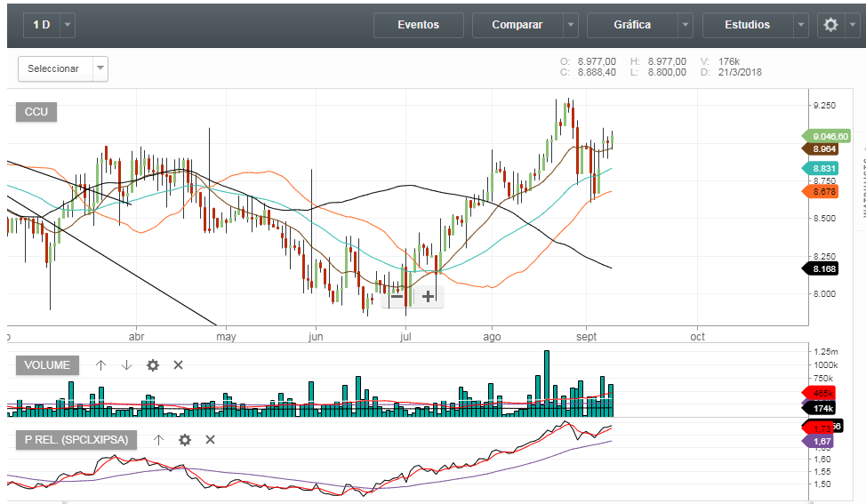Click the may label on time axis
Screen dimensions: 866x504
[x=226, y=337]
